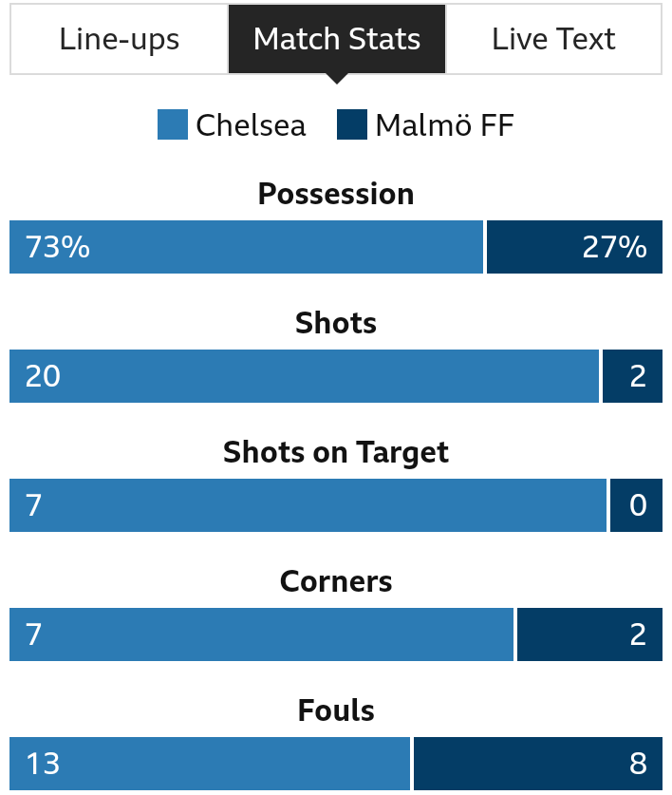Click Malmö's 0 shots on target bar

[x=636, y=505]
